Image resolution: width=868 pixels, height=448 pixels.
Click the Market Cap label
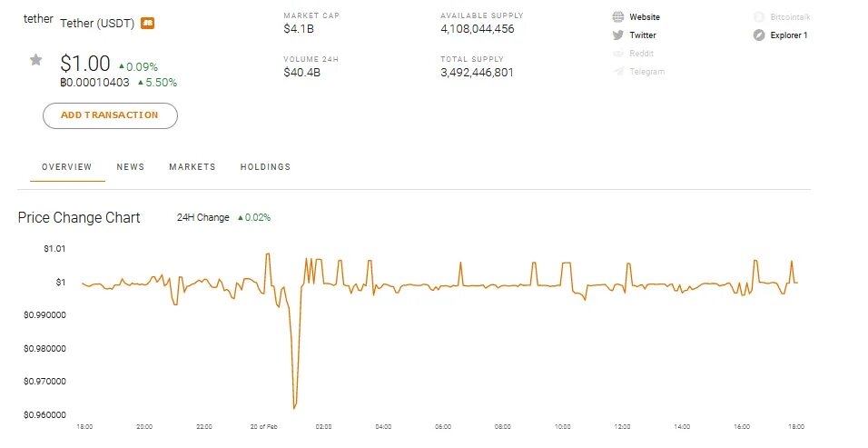311,15
